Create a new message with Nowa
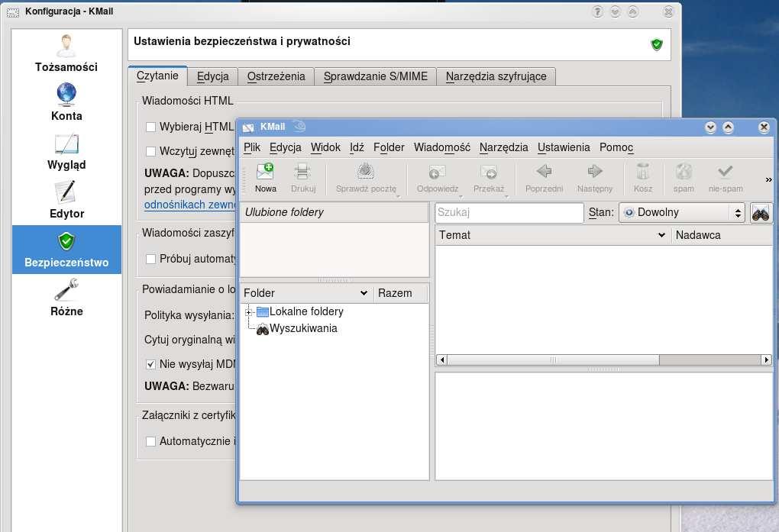The image size is (779, 532). point(265,178)
